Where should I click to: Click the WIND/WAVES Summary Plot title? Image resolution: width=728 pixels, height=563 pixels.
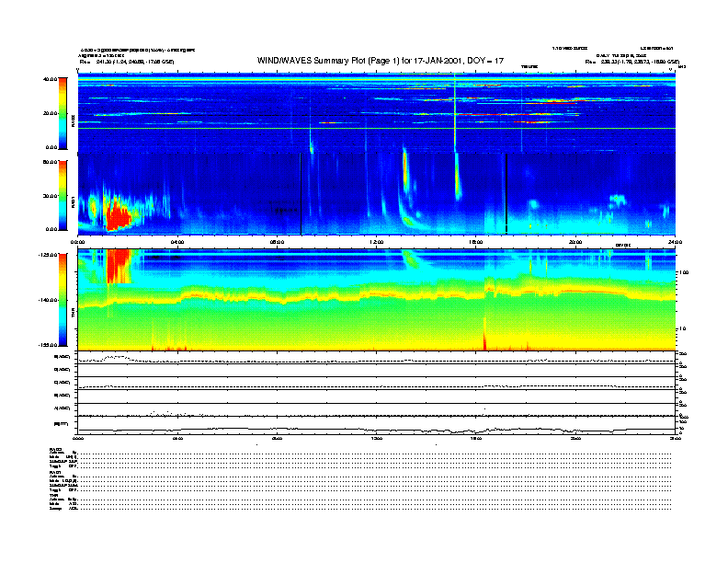381,61
